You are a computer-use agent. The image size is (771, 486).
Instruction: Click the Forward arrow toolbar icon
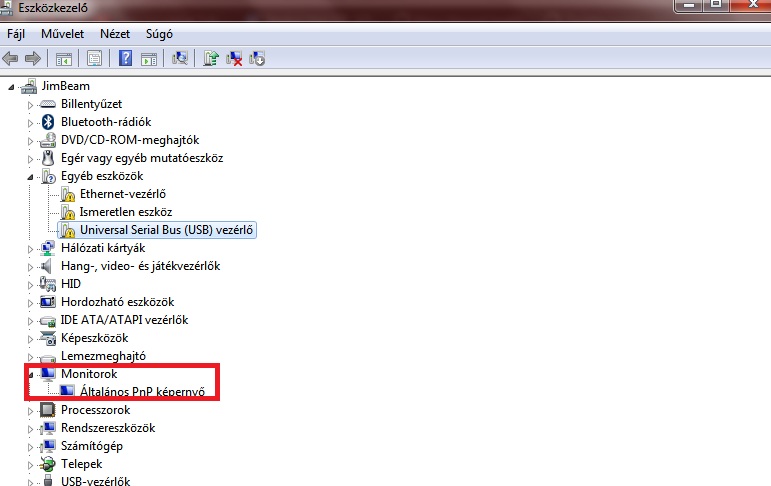pos(32,59)
